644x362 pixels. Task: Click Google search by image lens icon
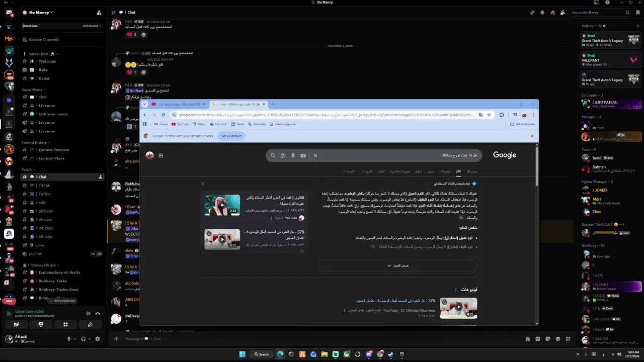283,155
